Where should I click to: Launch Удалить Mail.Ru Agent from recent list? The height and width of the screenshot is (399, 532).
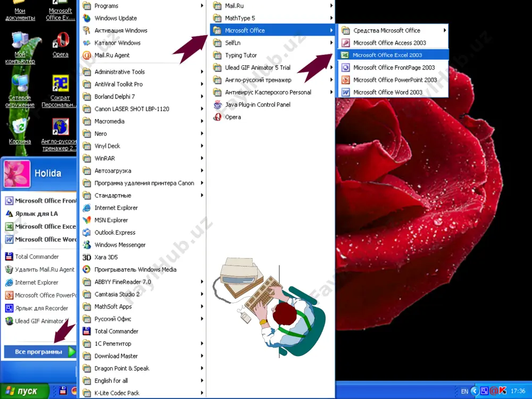(x=40, y=269)
